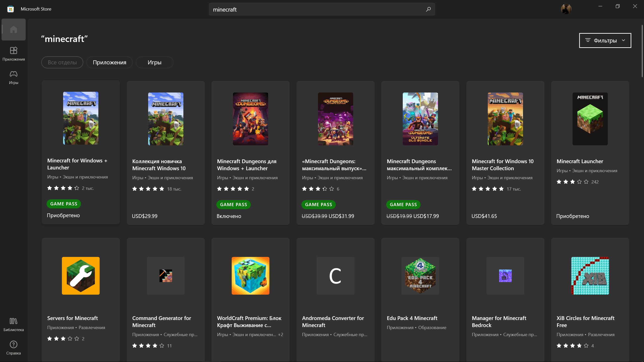
Task: Click discounted price USD$31.99
Action: [x=341, y=216]
